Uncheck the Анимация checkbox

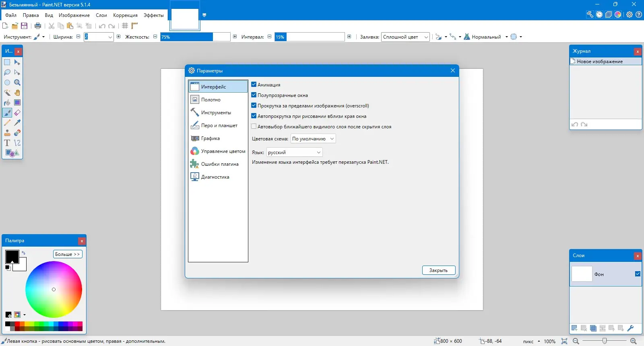(254, 84)
